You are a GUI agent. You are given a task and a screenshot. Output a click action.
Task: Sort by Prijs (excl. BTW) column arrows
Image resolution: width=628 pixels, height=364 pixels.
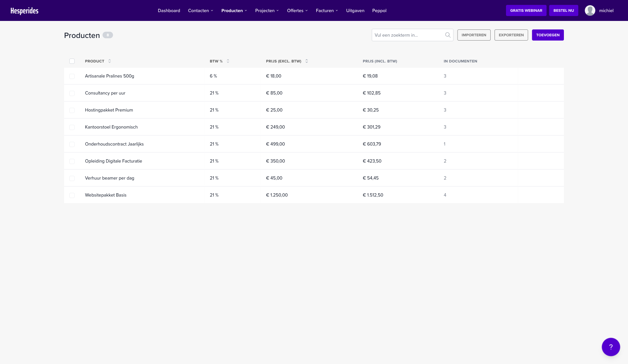(306, 61)
